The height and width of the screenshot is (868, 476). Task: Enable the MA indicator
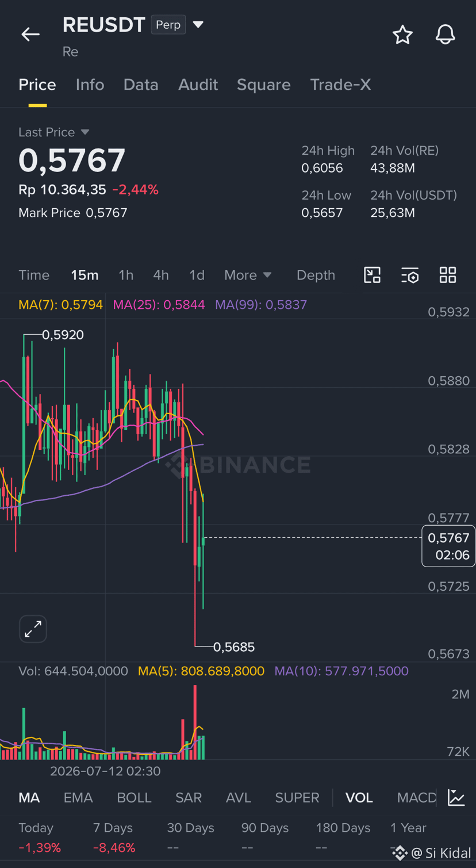(29, 798)
